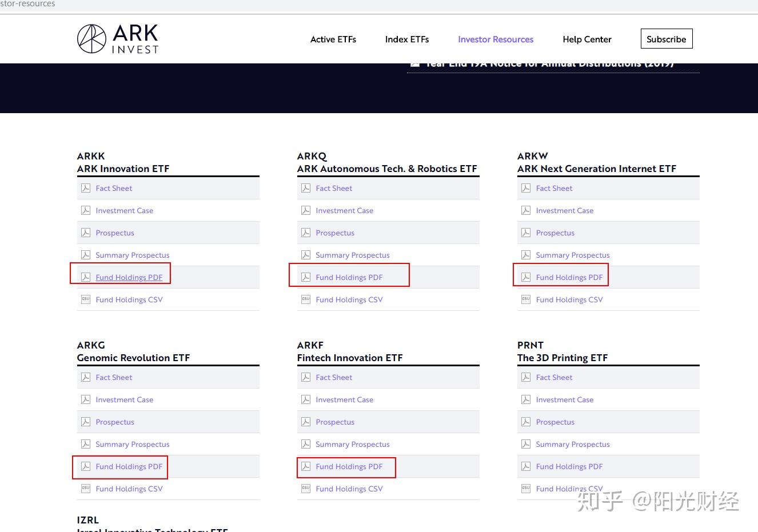Click the CSV icon for ARKK Fund Holdings
758x532 pixels.
86,299
